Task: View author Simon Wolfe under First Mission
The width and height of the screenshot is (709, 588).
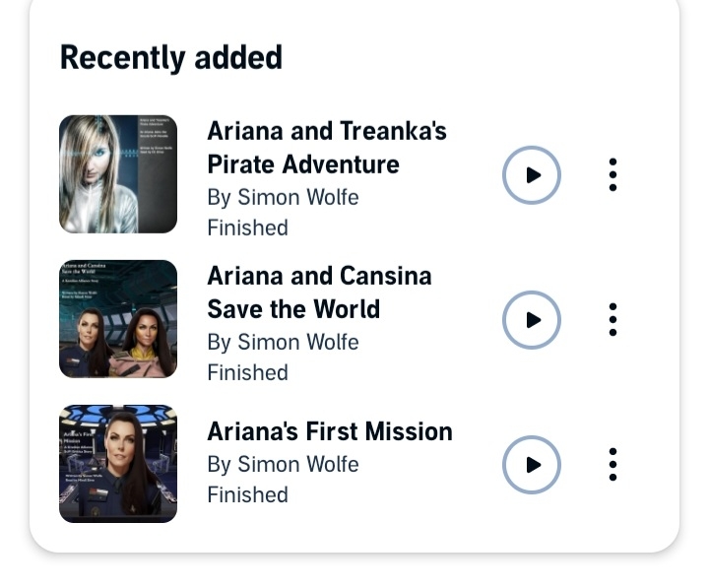Action: pyautogui.click(x=283, y=464)
